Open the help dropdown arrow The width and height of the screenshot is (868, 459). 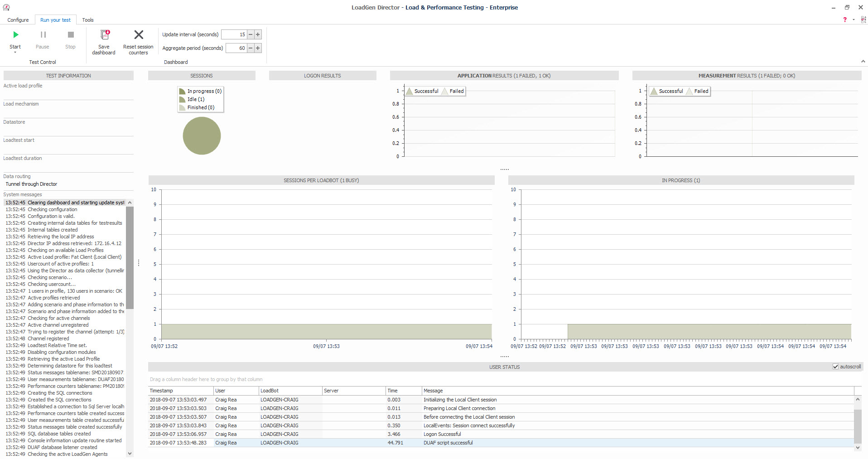[854, 19]
